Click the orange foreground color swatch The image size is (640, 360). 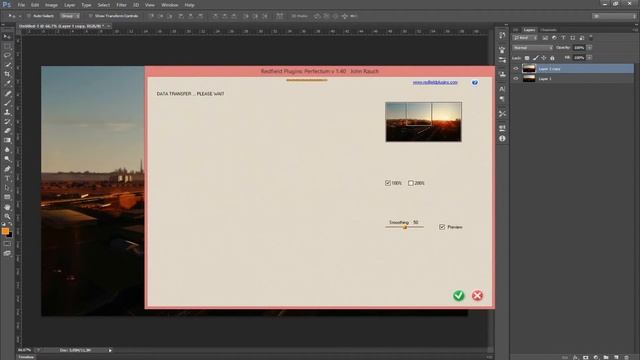[x=5, y=231]
